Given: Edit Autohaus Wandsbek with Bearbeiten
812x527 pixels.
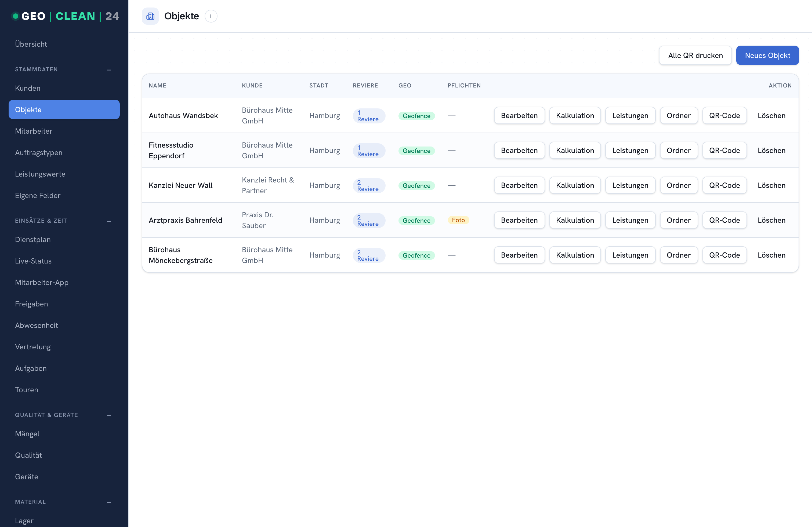Looking at the screenshot, I should pos(519,116).
